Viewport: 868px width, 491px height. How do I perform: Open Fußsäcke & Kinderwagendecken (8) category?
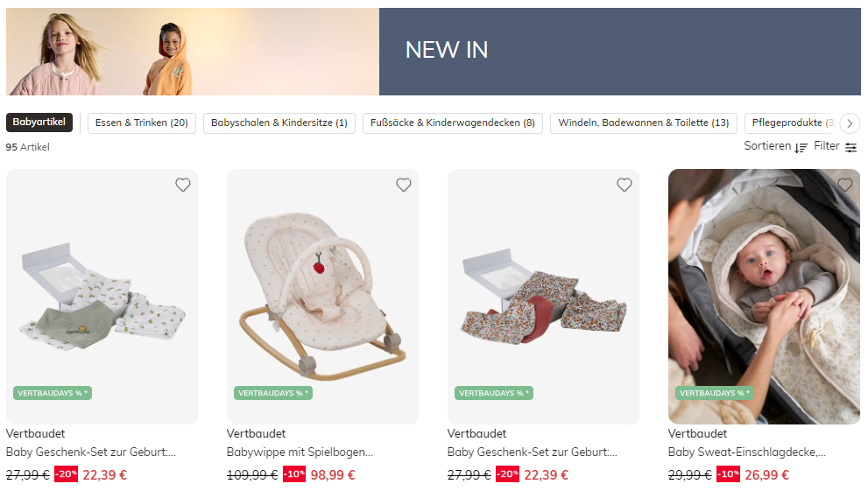(x=453, y=123)
